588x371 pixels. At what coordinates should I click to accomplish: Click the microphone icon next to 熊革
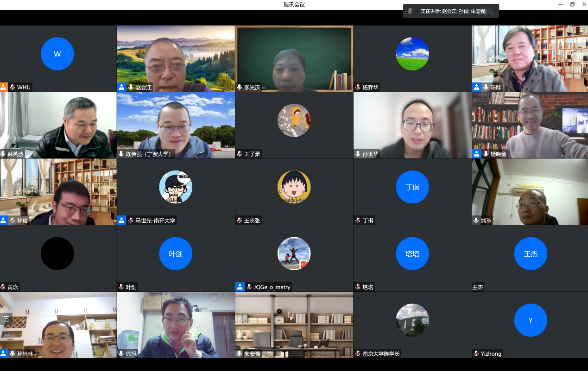[476, 220]
